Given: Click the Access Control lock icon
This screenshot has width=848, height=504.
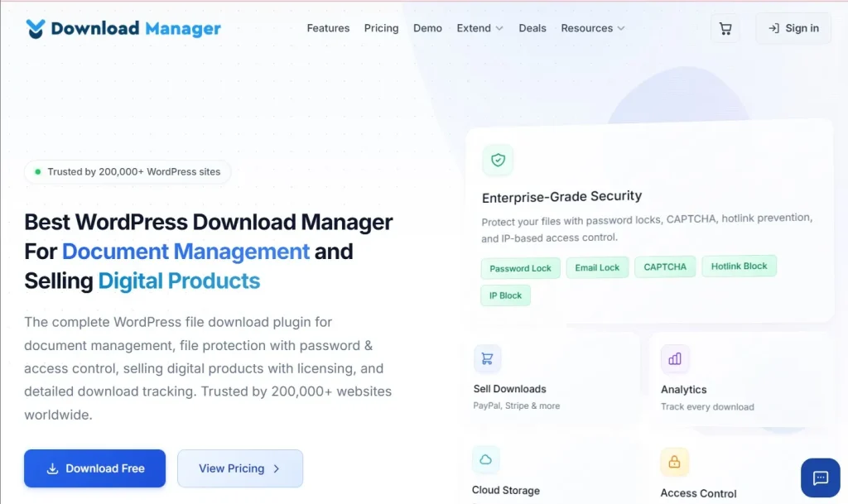Looking at the screenshot, I should [x=674, y=462].
